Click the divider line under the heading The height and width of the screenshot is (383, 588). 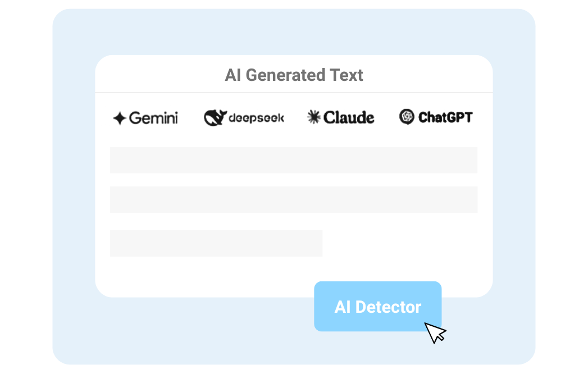click(294, 92)
